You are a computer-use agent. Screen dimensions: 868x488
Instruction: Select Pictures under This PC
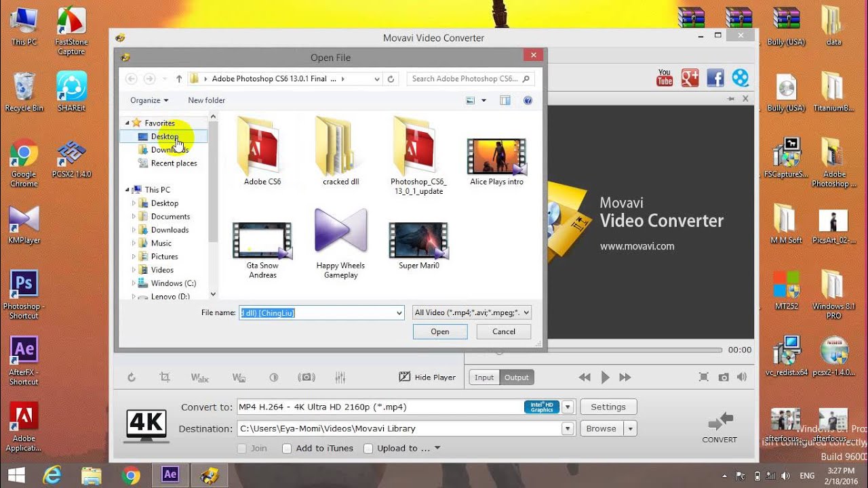click(x=158, y=257)
